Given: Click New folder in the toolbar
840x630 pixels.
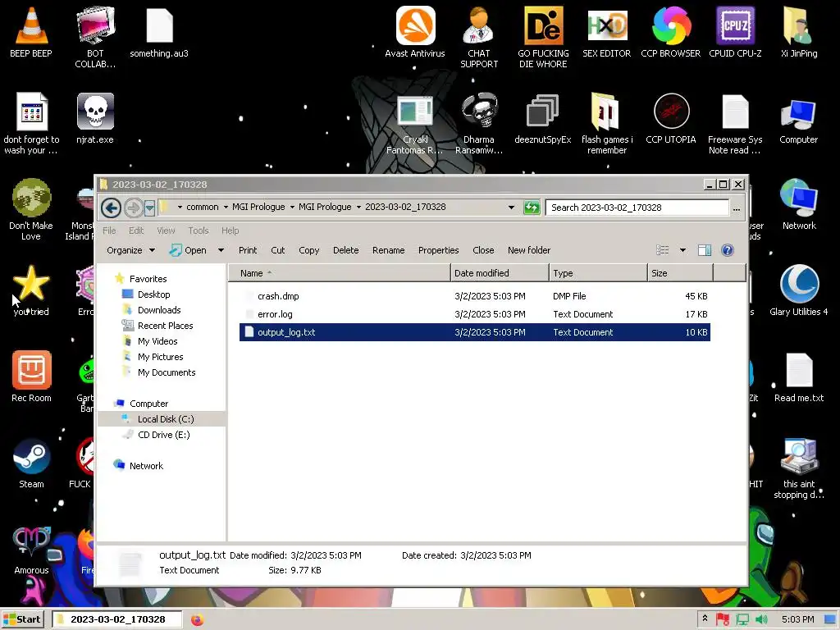Looking at the screenshot, I should point(529,250).
